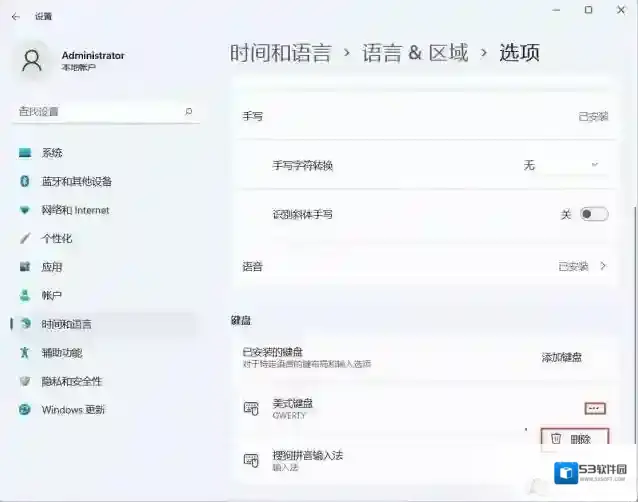Click the back arrow in title bar

click(15, 16)
